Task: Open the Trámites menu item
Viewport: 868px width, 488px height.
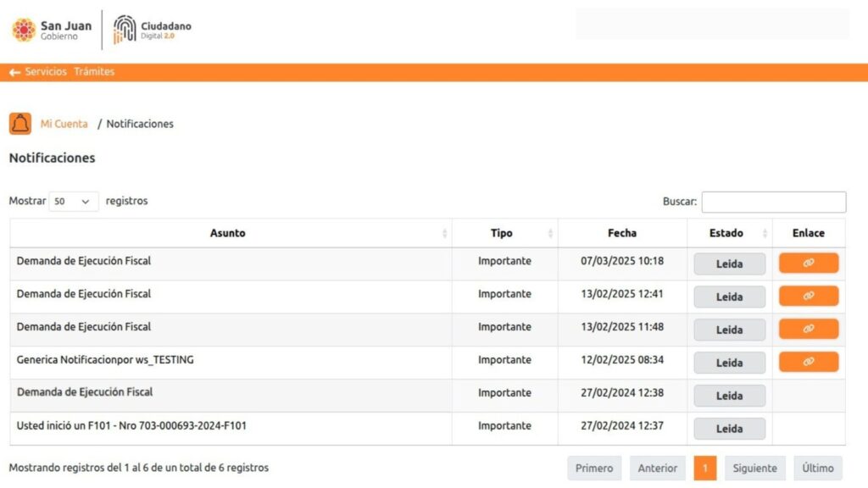Action: coord(94,71)
